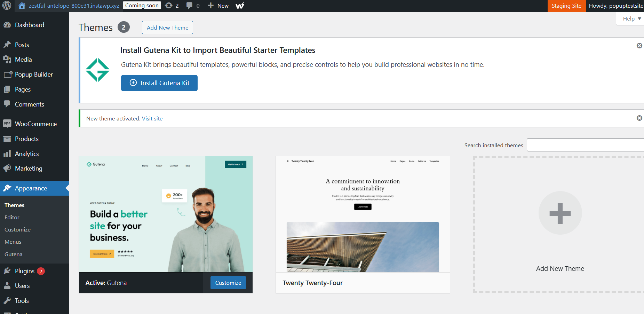Select the Gutena theme screenshot thumbnail
Image resolution: width=644 pixels, height=314 pixels.
coord(166,214)
